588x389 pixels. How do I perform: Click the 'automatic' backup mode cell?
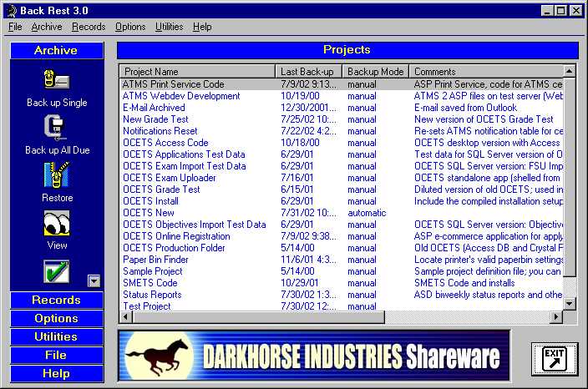click(x=367, y=213)
